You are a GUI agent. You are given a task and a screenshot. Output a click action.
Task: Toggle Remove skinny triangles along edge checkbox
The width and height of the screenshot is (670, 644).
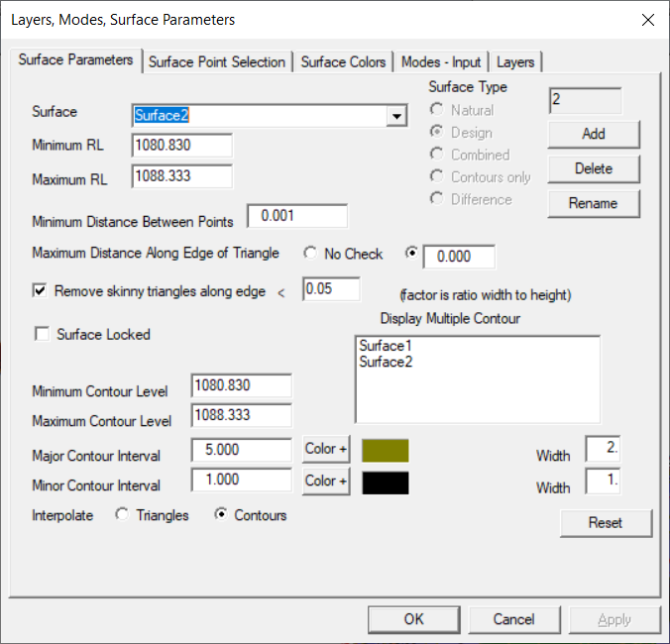[41, 291]
